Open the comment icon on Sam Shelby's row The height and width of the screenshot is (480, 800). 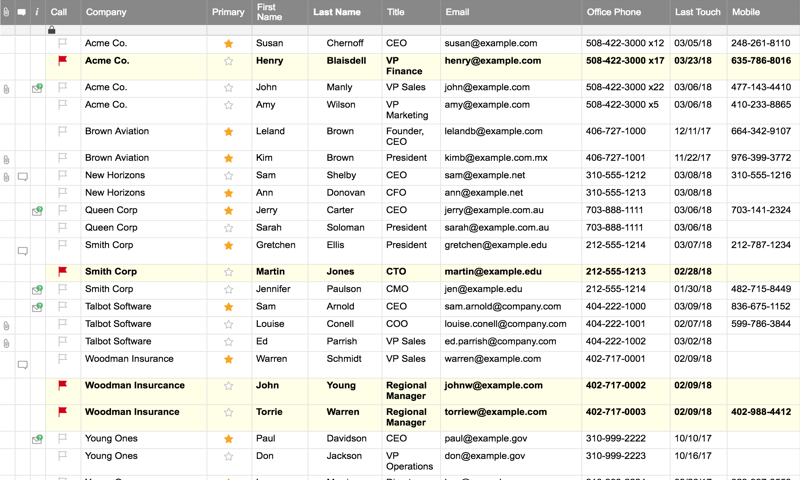pos(22,177)
